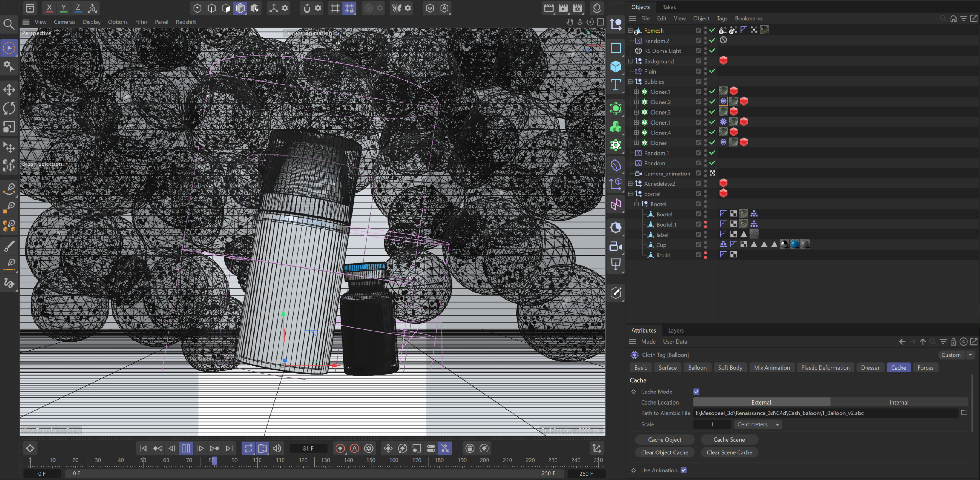980x480 pixels.
Task: Open the Centimeters unit dropdown
Action: point(758,424)
